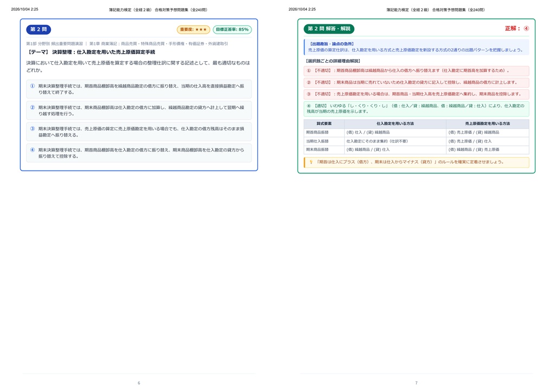The height and width of the screenshot is (392, 555).
Task: Click the left page's date stamp 2026/10/04 2:25
Action: [x=24, y=9]
